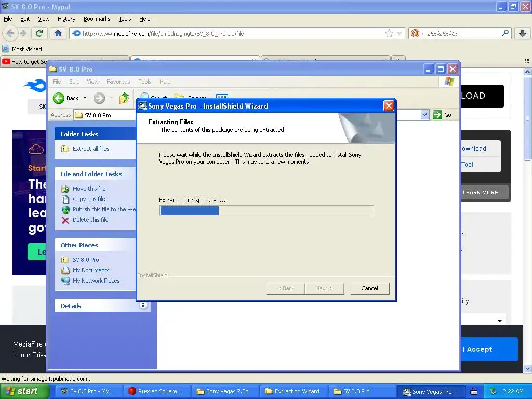The height and width of the screenshot is (399, 532).
Task: Open Explorer Back history dropdown arrow
Action: (85, 98)
